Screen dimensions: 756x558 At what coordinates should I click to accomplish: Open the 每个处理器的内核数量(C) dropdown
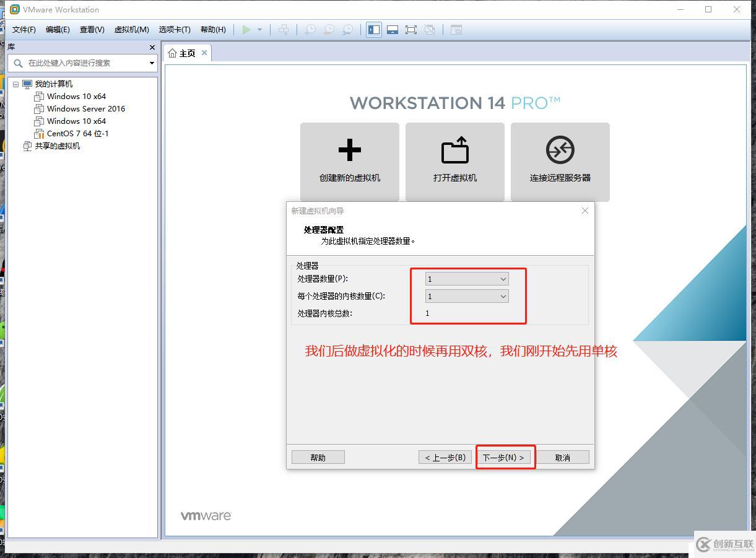pos(467,297)
